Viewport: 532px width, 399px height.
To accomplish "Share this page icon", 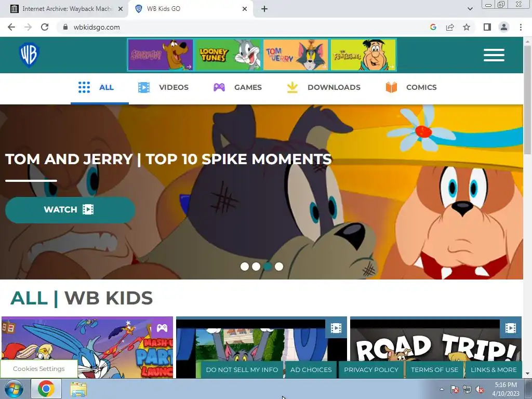I will click(x=450, y=27).
